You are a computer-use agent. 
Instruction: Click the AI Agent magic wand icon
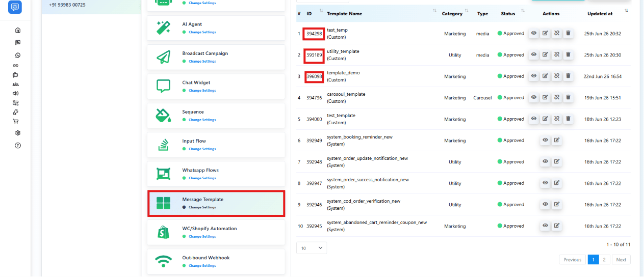[163, 28]
